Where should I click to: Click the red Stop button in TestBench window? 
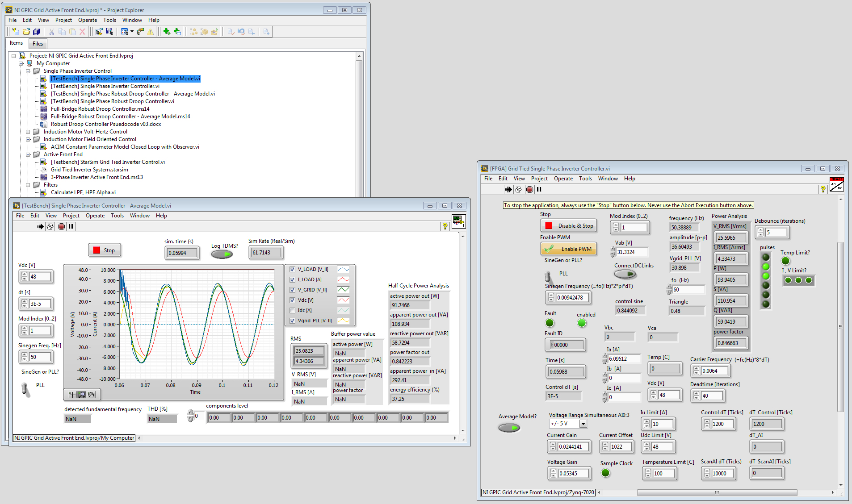pyautogui.click(x=105, y=250)
